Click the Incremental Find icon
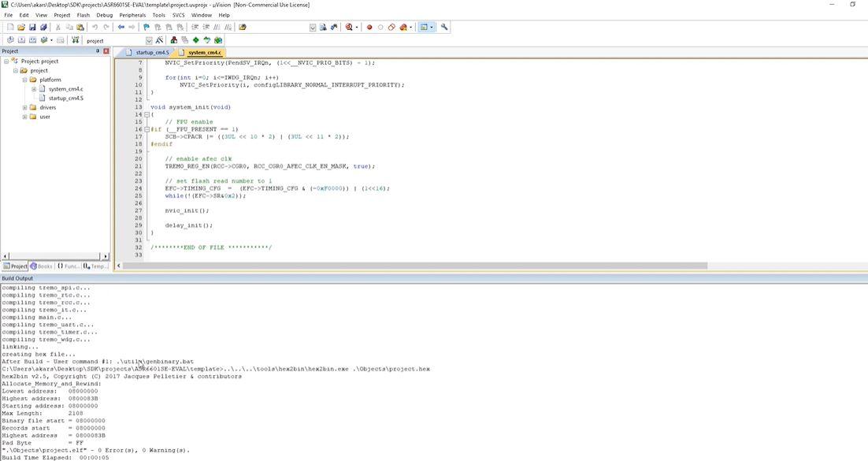The width and height of the screenshot is (868, 461). 334,27
